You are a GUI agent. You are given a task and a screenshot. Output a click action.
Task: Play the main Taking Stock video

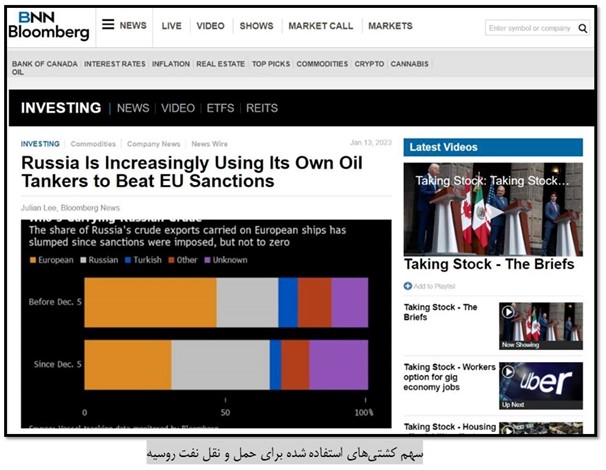click(494, 211)
